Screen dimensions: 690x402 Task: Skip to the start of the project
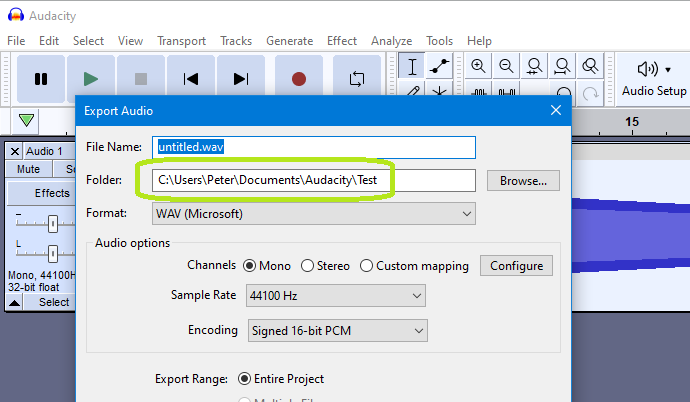coord(191,78)
